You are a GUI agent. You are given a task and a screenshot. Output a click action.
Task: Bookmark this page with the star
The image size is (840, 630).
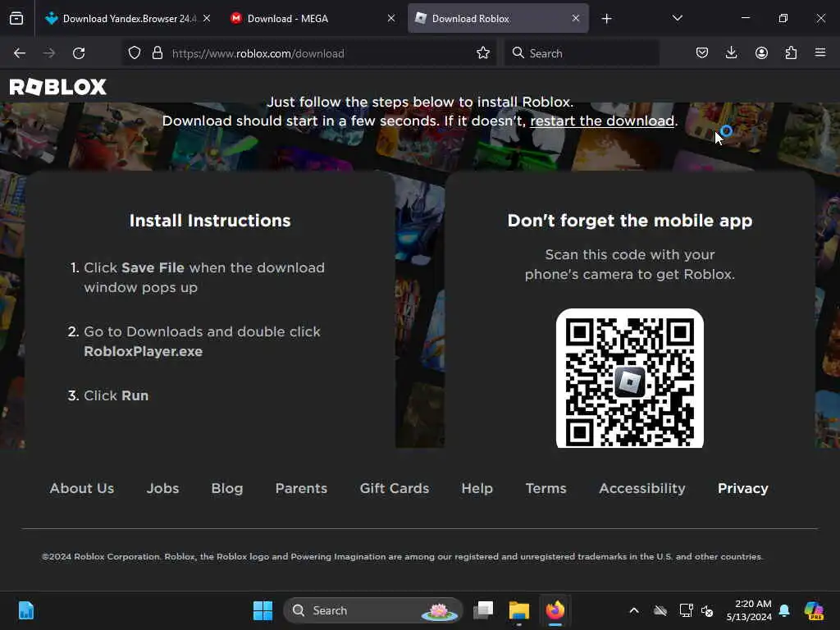point(482,53)
